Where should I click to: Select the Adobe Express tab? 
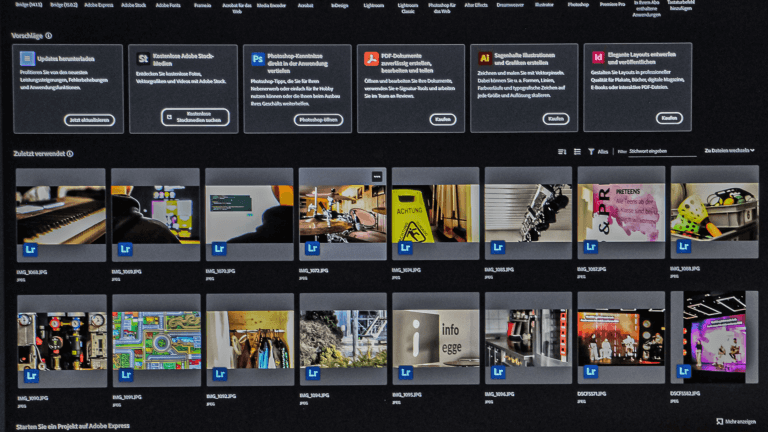coord(98,5)
